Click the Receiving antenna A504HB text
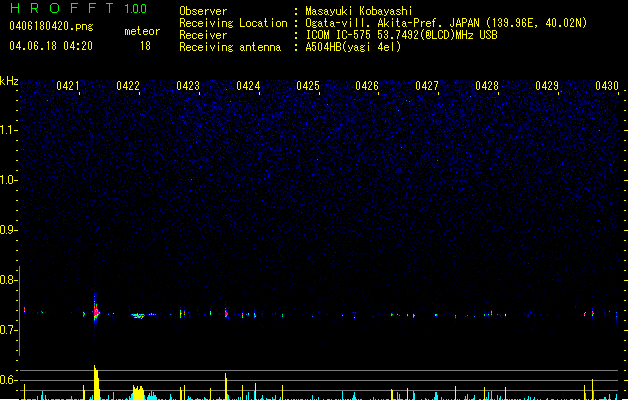The width and height of the screenshot is (629, 400). click(353, 47)
